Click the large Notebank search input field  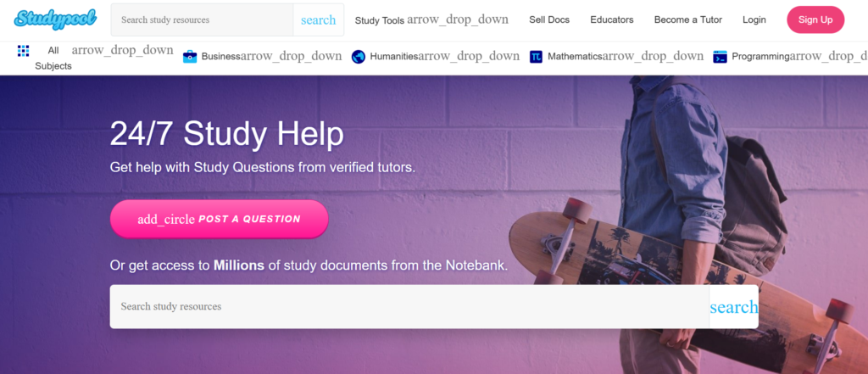[x=409, y=306]
